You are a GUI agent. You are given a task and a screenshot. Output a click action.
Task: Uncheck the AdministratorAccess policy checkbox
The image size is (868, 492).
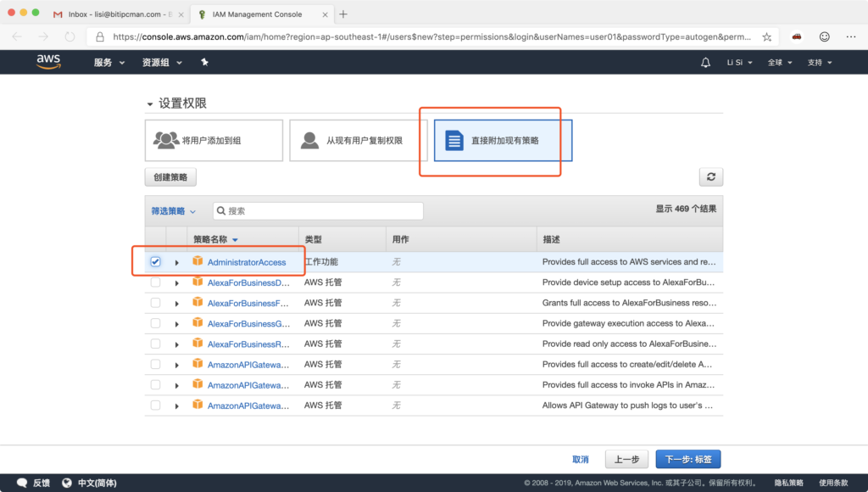156,261
